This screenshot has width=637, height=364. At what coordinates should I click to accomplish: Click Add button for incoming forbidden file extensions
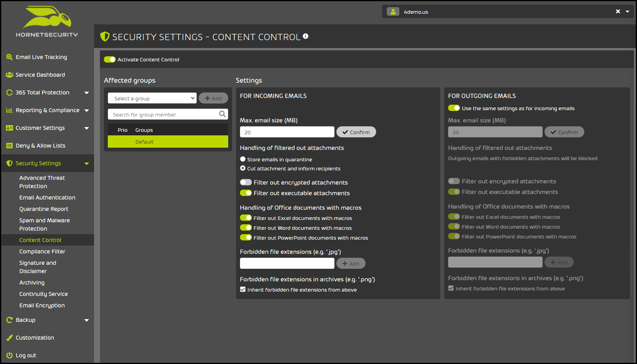[x=351, y=263]
